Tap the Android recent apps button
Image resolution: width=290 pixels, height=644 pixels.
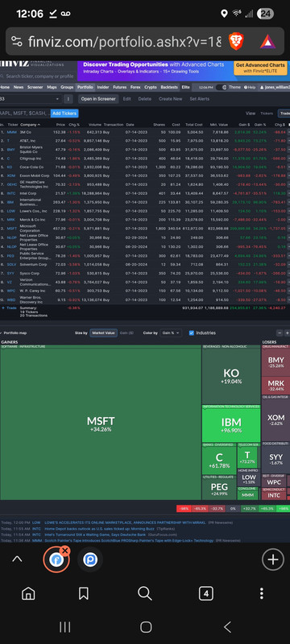(x=65, y=627)
